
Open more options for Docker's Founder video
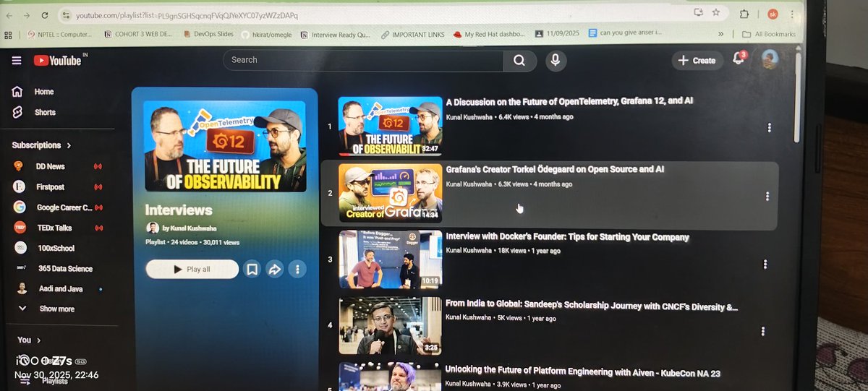pyautogui.click(x=765, y=264)
